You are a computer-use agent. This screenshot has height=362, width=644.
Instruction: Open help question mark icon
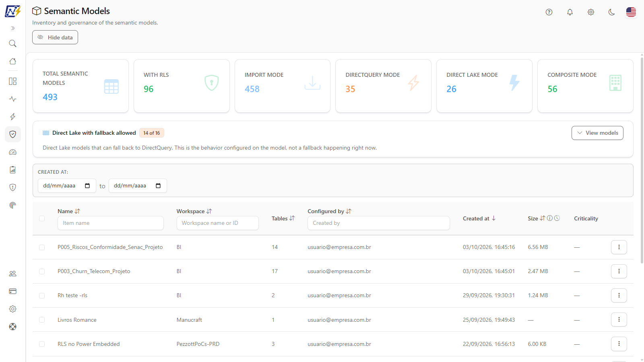pyautogui.click(x=549, y=12)
